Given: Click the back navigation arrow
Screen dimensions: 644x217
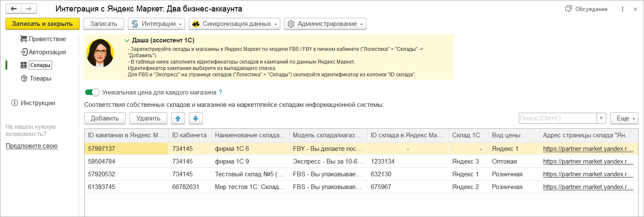Looking at the screenshot, I should pyautogui.click(x=14, y=9).
